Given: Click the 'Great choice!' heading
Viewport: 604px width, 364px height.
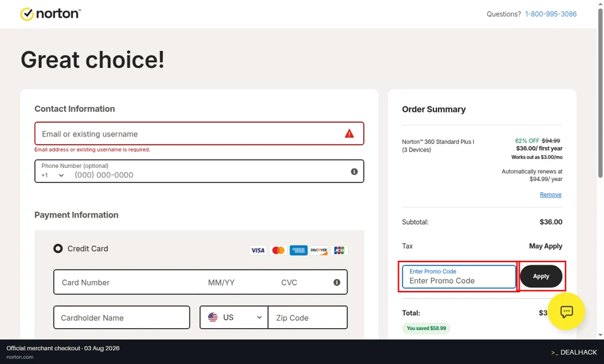Looking at the screenshot, I should (x=92, y=60).
